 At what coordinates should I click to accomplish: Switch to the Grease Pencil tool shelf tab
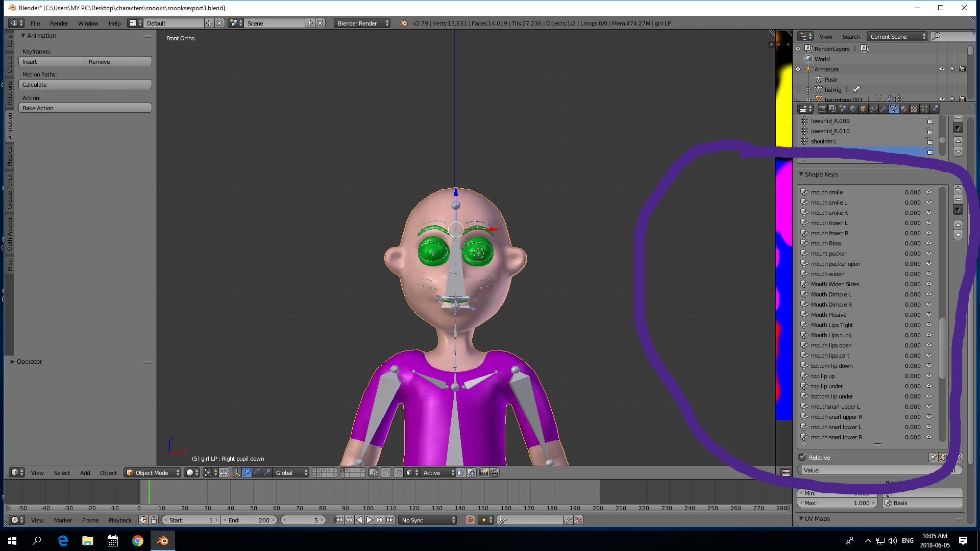(9, 191)
